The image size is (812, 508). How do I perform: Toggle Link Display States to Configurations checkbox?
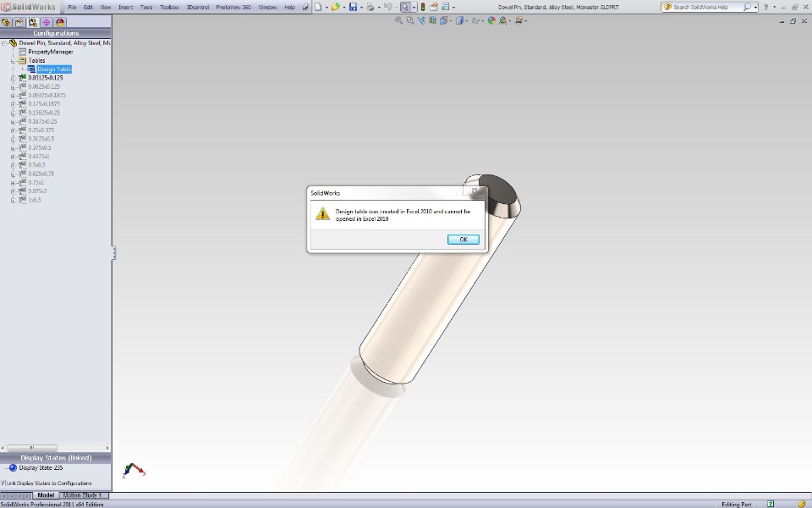coord(3,483)
